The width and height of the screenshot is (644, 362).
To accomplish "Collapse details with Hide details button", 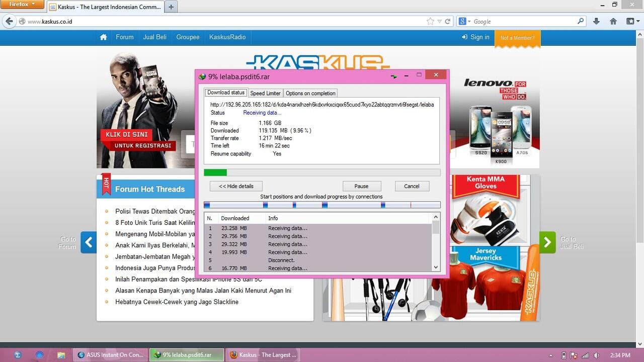I will pyautogui.click(x=236, y=186).
